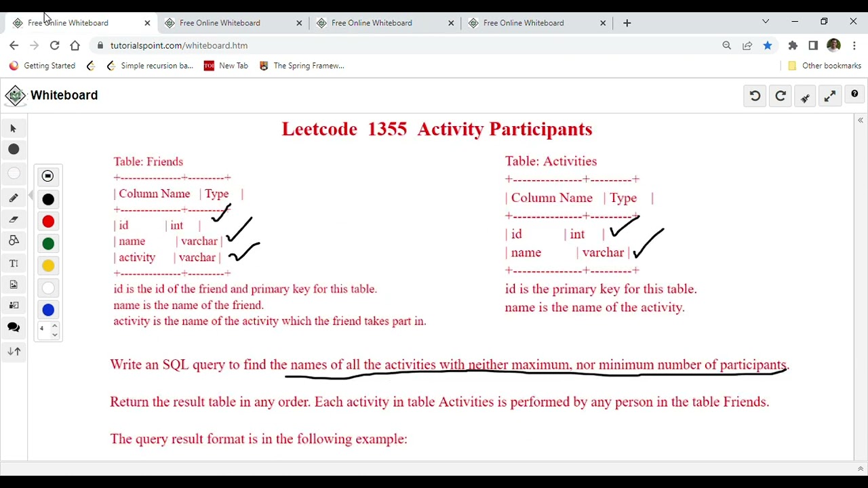Undo the last whiteboard action
The height and width of the screenshot is (488, 868).
click(755, 96)
